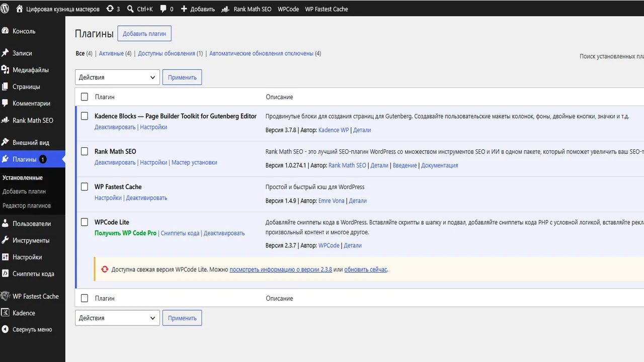Deactivate the Rank Math SEO plugin
Image resolution: width=644 pixels, height=362 pixels.
(115, 162)
